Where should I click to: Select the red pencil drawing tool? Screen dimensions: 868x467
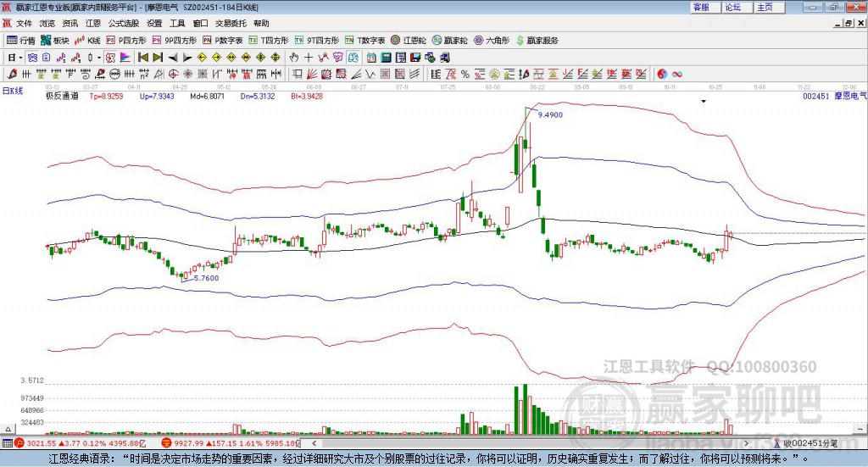click(12, 74)
